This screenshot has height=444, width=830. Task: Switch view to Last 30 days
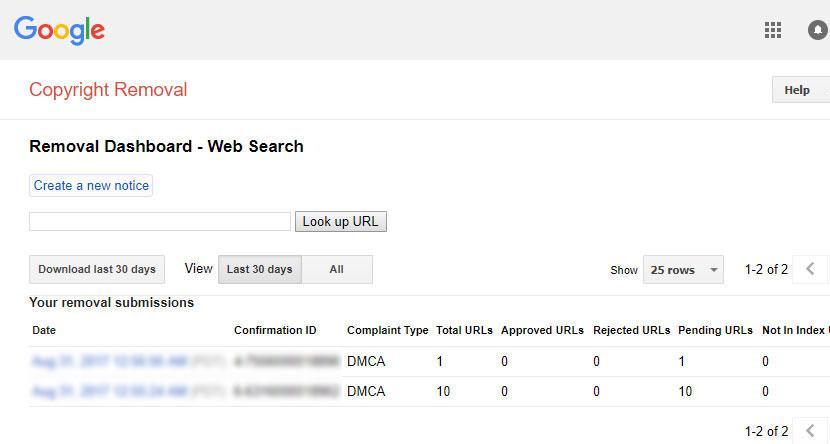[x=260, y=269]
